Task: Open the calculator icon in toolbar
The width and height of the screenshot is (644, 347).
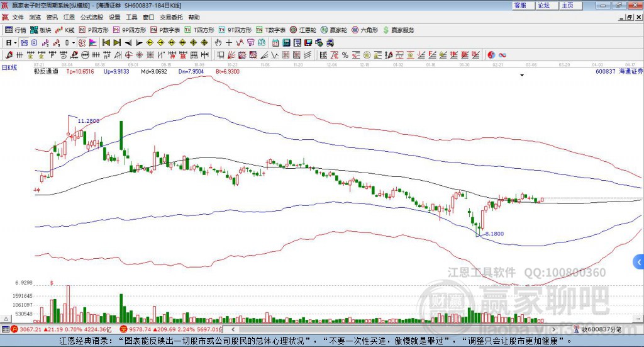Action: click(286, 42)
